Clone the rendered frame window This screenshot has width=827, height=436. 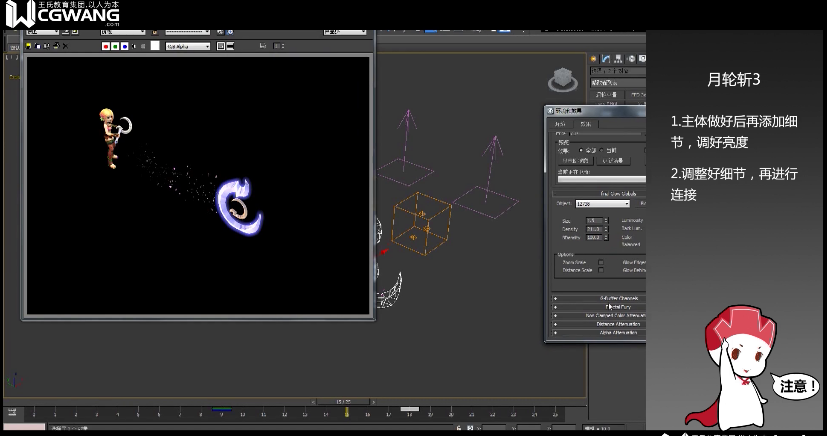[46, 46]
